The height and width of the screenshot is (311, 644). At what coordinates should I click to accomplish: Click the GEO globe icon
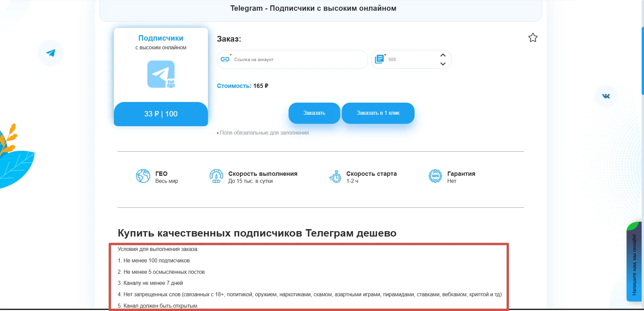(143, 176)
